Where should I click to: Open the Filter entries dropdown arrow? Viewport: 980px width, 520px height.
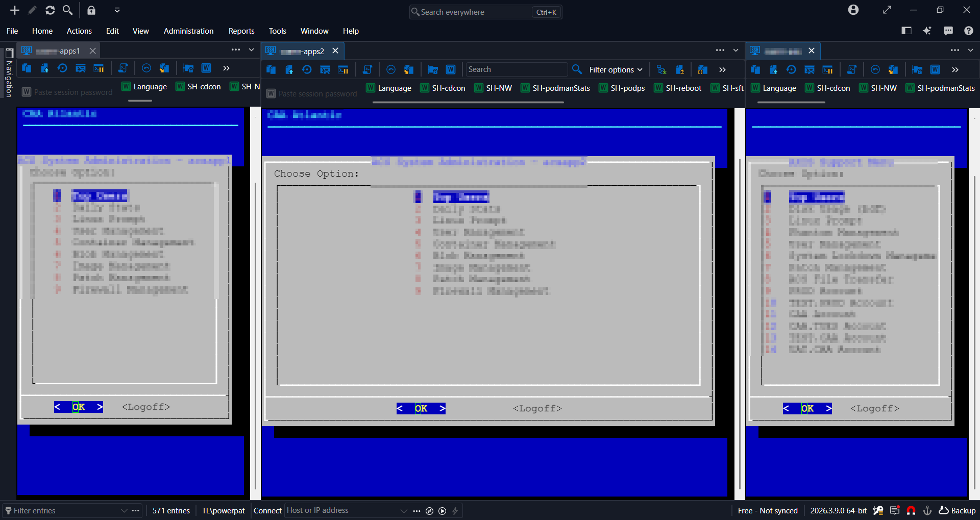pos(124,511)
